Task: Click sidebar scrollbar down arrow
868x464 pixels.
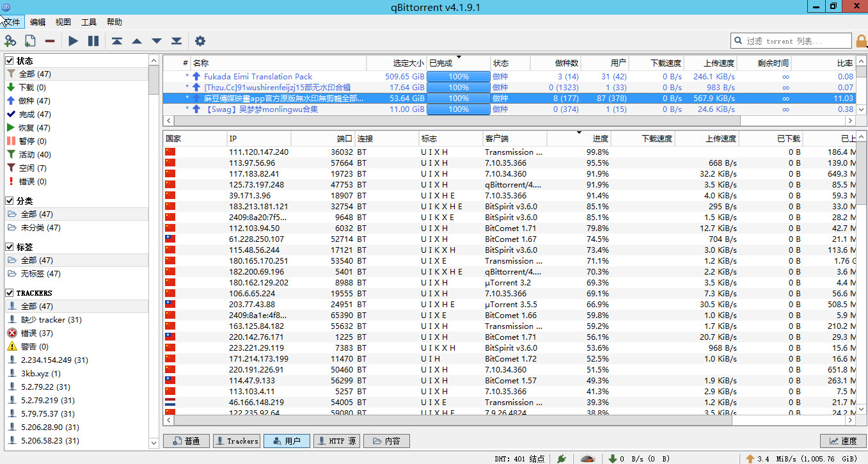Action: [154, 442]
